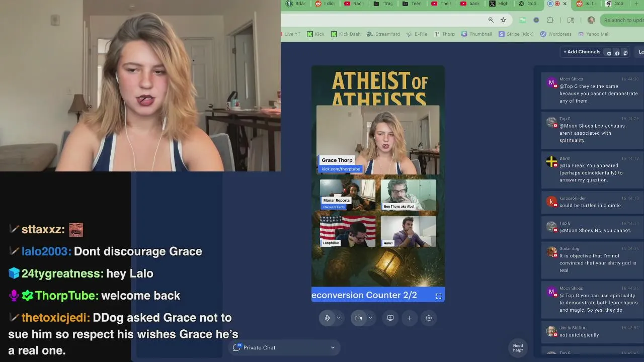The width and height of the screenshot is (644, 362).
Task: Click the kick.com/thorptube label
Action: point(341,169)
